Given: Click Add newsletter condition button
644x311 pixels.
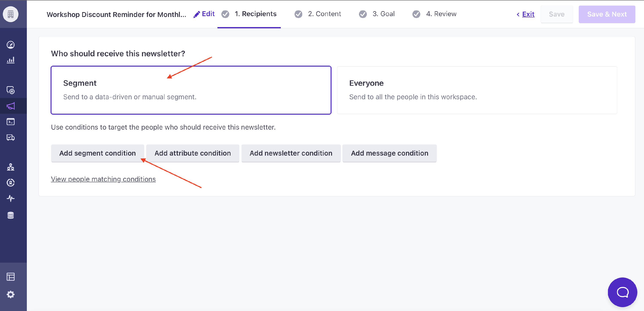Looking at the screenshot, I should pos(291,153).
